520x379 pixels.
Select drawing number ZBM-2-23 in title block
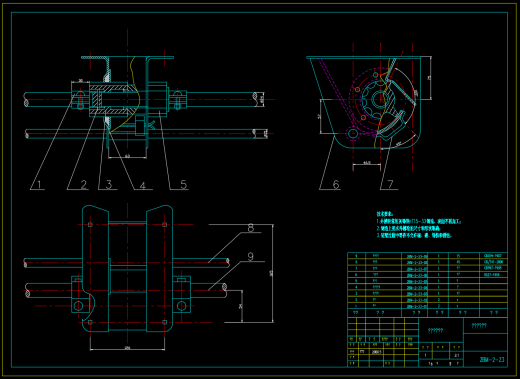click(492, 360)
